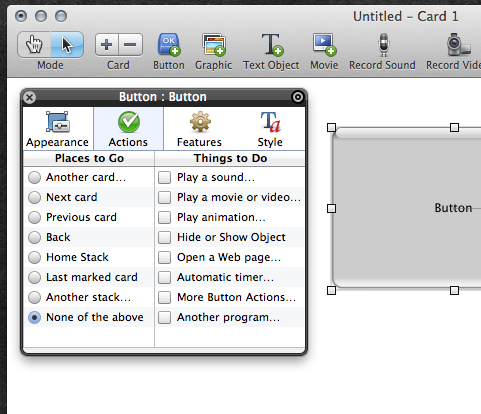This screenshot has height=414, width=481.
Task: Open the Actions tab
Action: coord(128,129)
